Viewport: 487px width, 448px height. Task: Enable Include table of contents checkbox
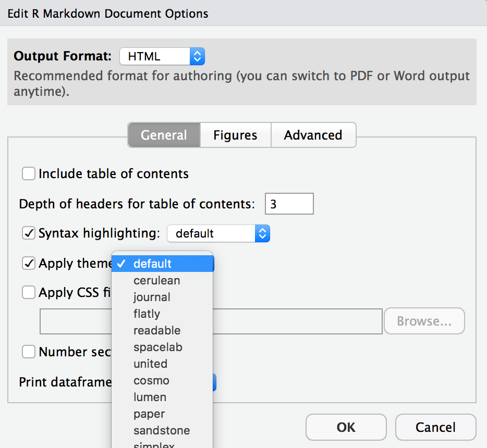[x=29, y=173]
